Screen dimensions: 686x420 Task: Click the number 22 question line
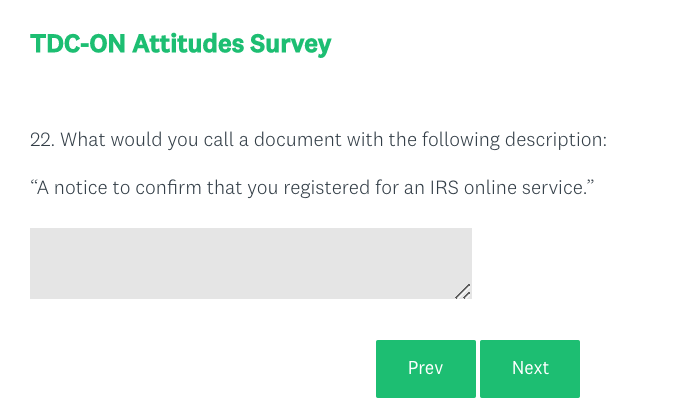click(x=318, y=139)
